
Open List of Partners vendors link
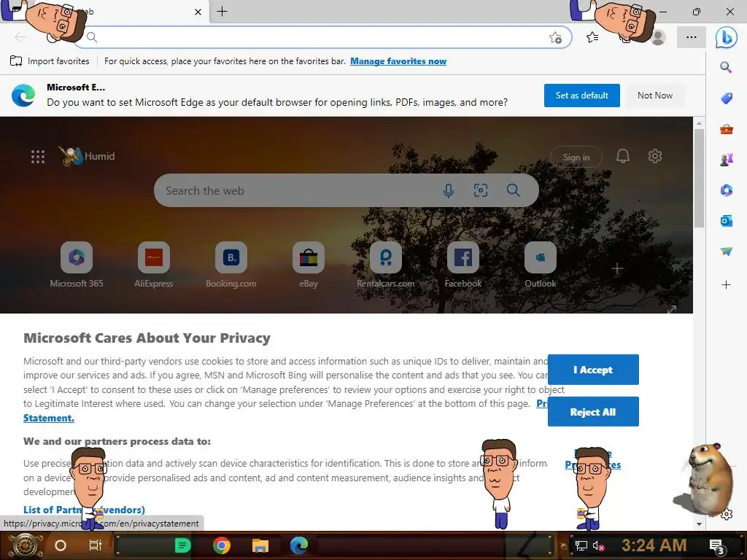pos(84,510)
